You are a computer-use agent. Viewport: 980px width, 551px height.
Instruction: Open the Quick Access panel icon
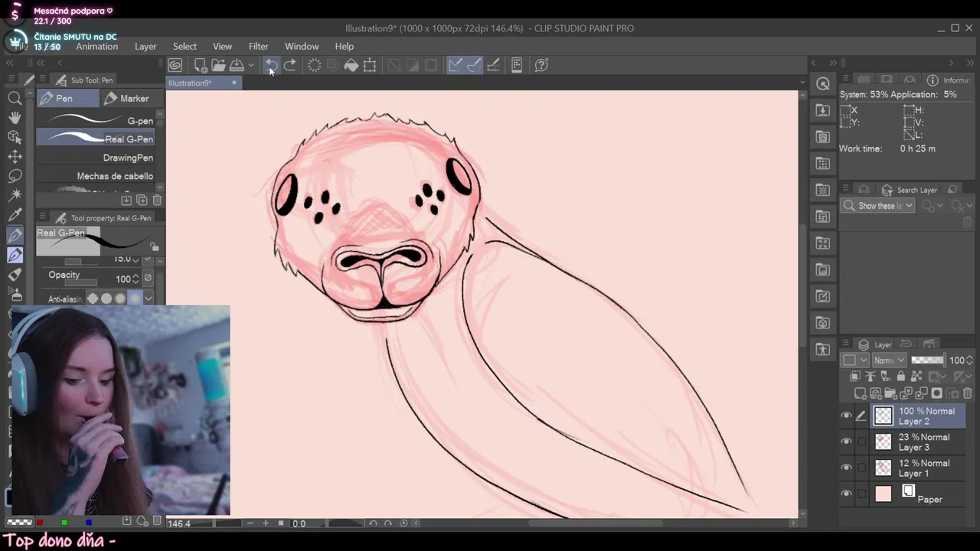[823, 84]
